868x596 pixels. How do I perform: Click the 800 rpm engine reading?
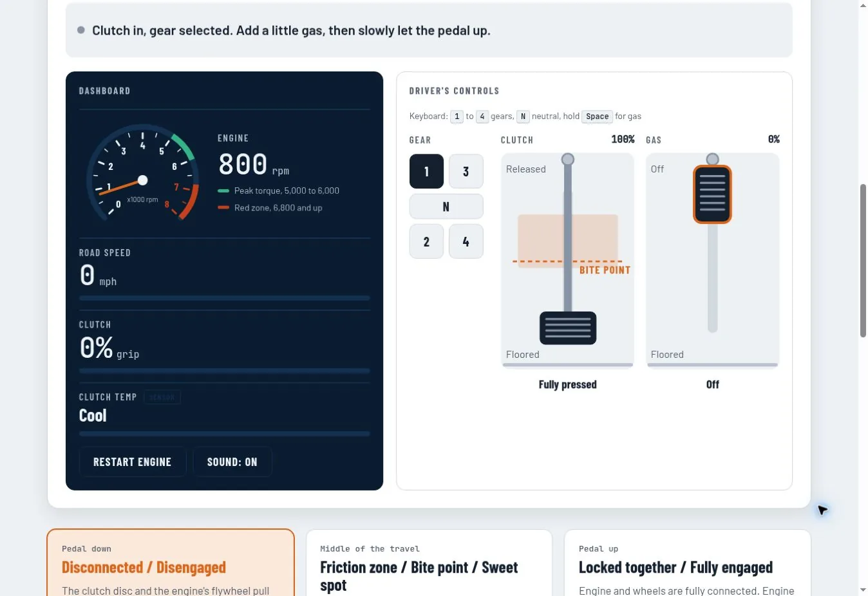254,165
